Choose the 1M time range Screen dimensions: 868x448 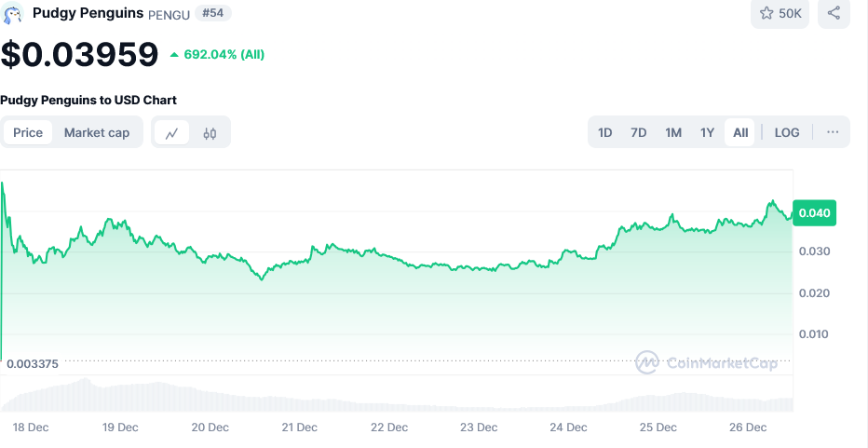point(673,132)
